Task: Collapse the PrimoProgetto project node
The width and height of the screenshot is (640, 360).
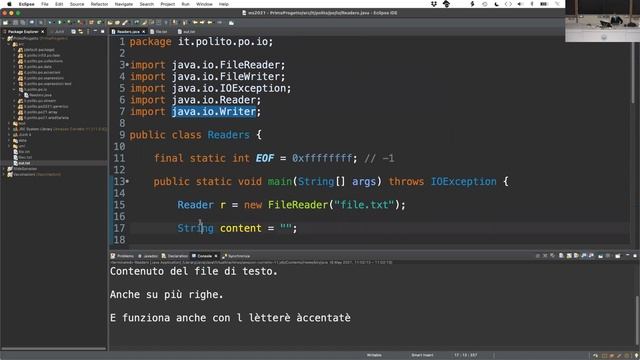Action: (x=4, y=38)
